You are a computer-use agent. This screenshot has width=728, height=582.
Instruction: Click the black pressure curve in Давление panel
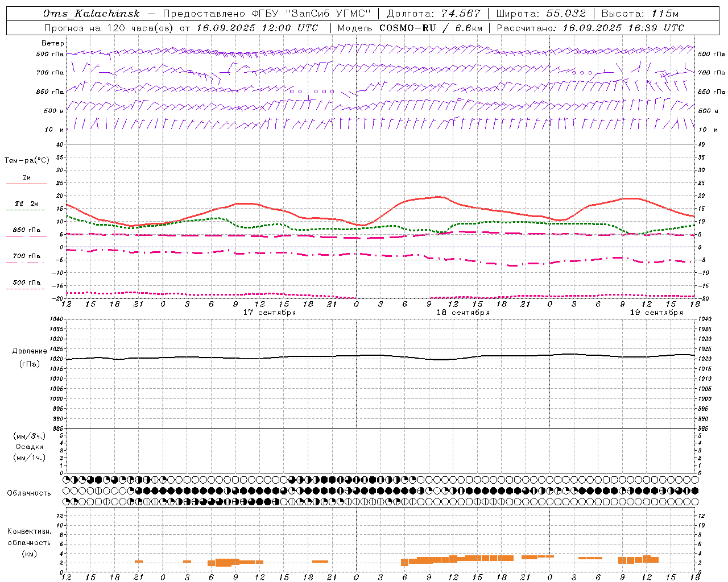(x=381, y=356)
